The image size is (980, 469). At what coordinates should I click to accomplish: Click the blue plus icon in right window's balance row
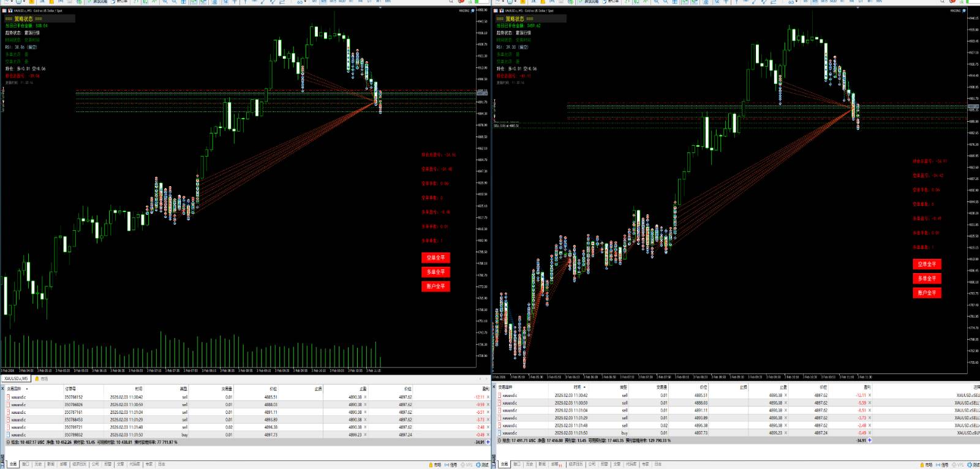tap(869, 440)
